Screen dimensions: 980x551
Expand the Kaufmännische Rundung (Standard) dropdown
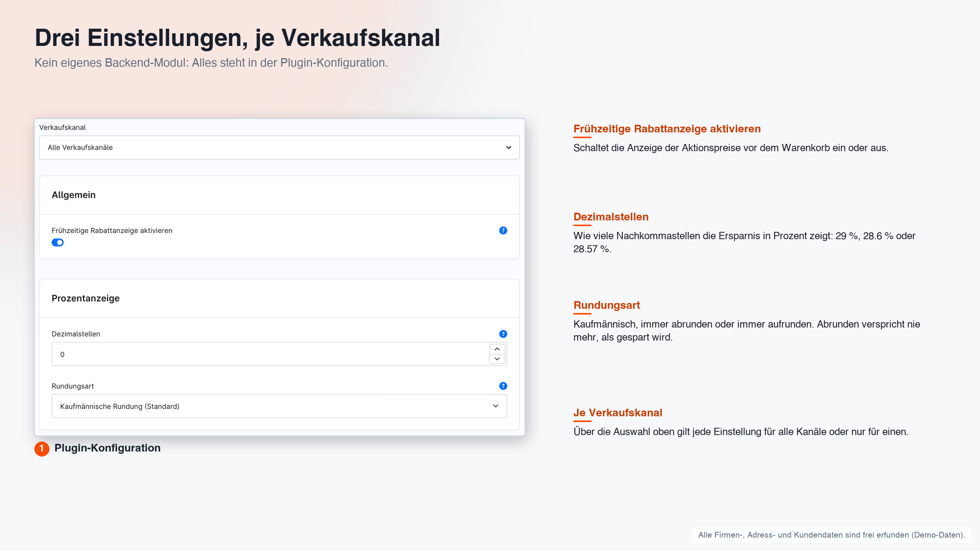point(279,406)
